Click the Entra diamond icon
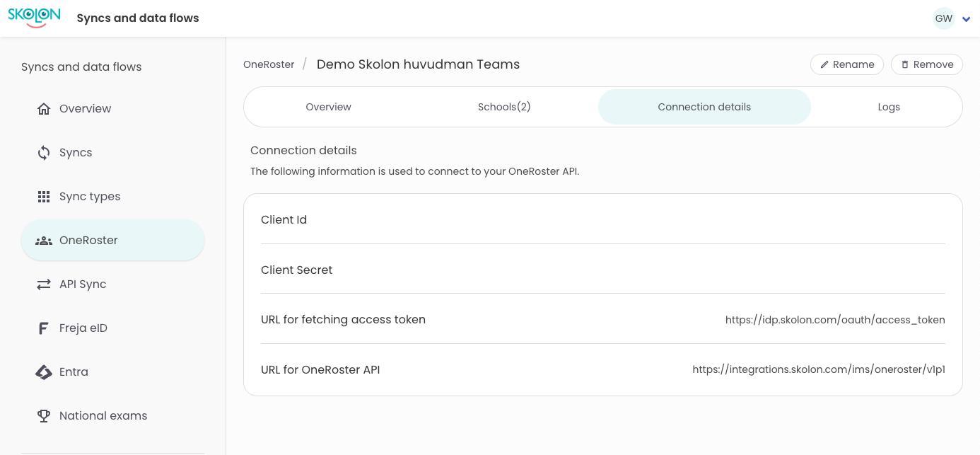Viewport: 980px width, 455px height. tap(44, 372)
